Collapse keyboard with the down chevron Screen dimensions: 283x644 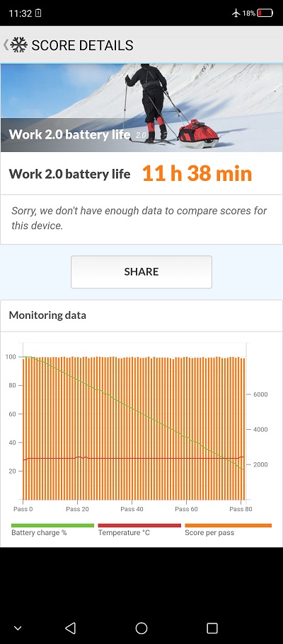coord(18,628)
